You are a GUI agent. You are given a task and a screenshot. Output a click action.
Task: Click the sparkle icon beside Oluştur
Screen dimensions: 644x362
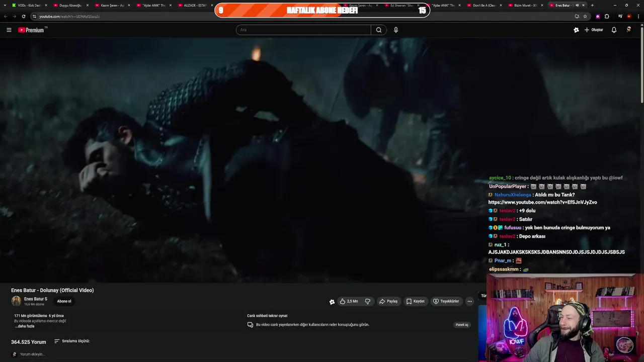point(576,30)
